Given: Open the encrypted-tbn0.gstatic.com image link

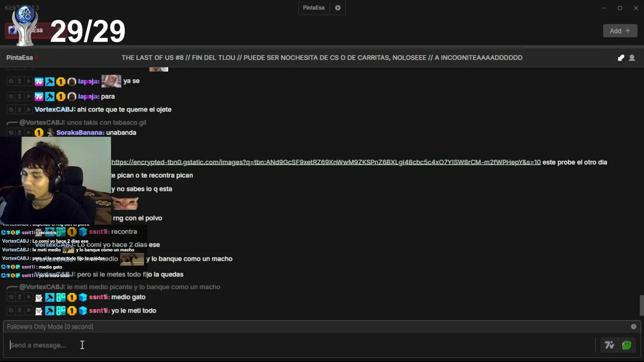Looking at the screenshot, I should (326, 162).
